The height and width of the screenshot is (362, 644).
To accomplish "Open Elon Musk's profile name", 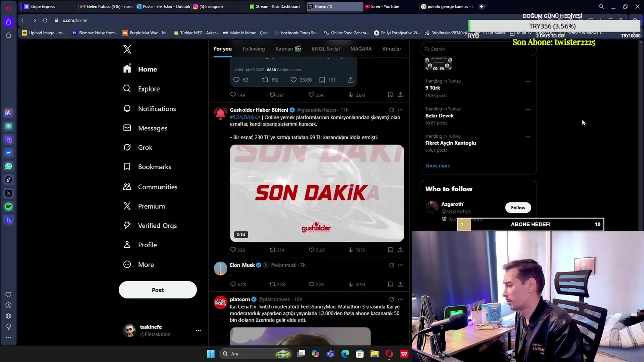I will click(242, 265).
